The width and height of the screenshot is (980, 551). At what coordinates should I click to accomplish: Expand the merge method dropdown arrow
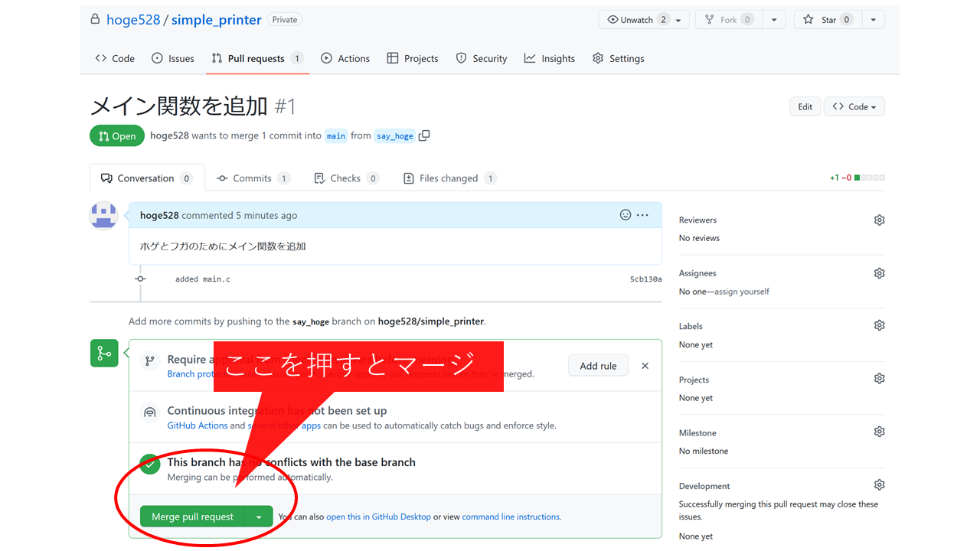pos(259,517)
